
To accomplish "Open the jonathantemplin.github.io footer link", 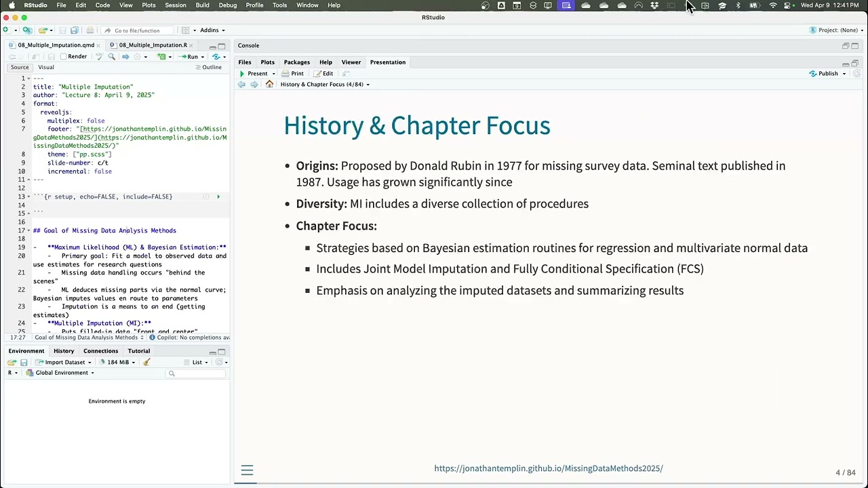I will click(549, 468).
